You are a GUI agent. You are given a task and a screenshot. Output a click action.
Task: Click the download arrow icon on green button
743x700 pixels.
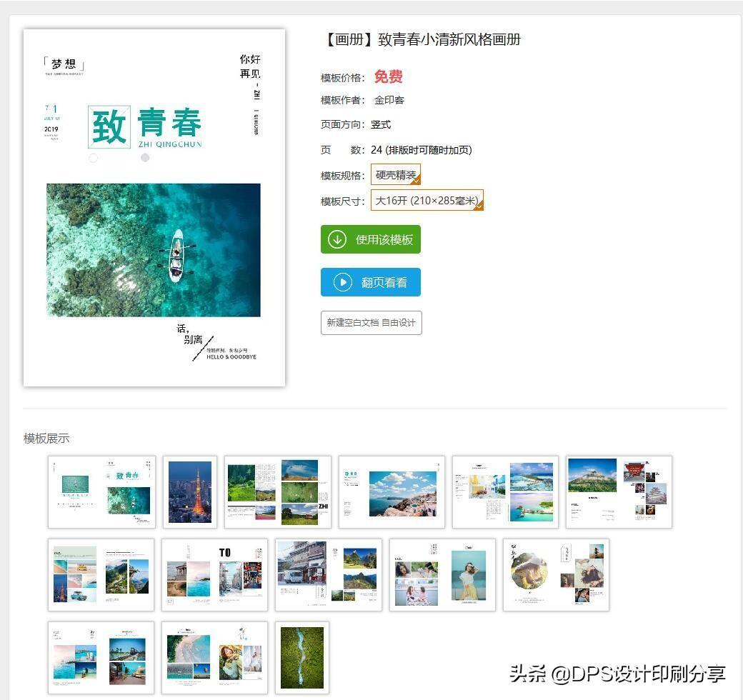point(337,239)
